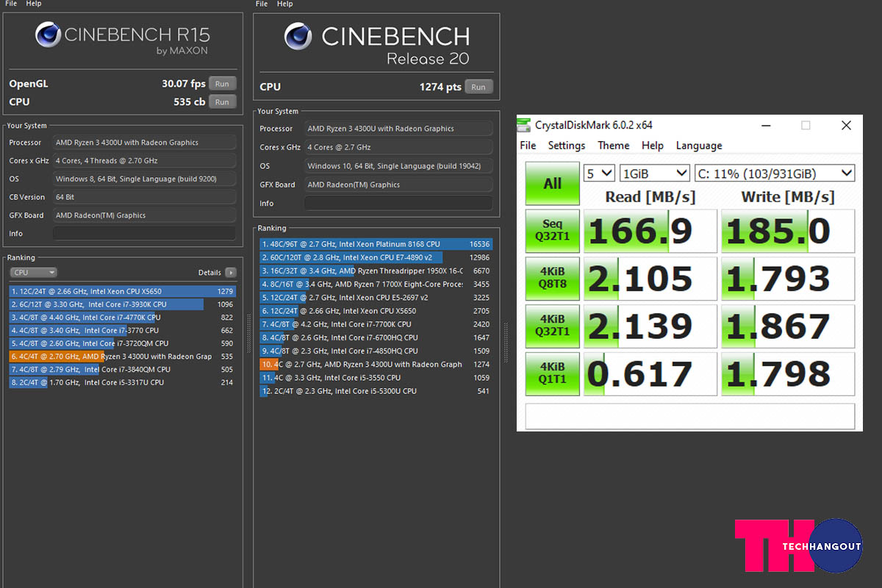
Task: Click the Details arrow button in R15 ranking
Action: 231,273
